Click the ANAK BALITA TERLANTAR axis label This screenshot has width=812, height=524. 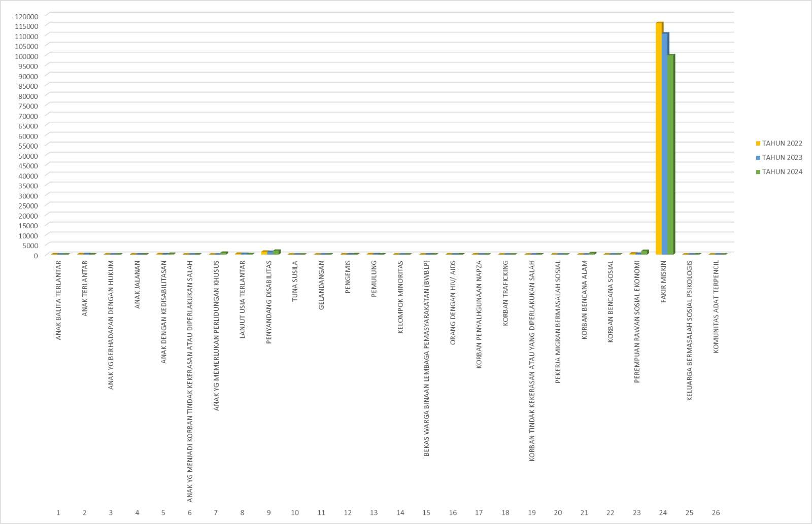point(58,300)
